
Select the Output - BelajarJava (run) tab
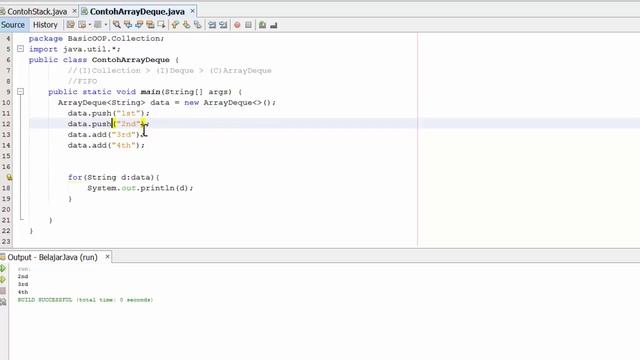[x=52, y=257]
